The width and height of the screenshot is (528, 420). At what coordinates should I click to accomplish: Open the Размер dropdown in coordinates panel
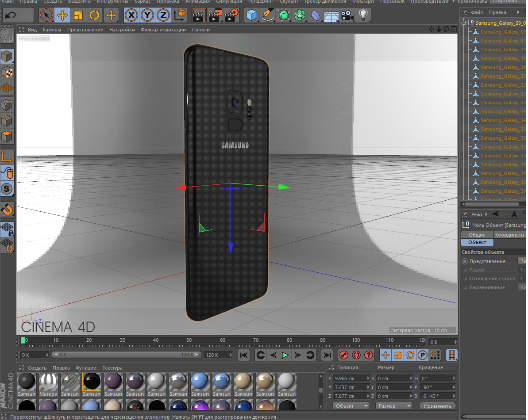point(393,406)
